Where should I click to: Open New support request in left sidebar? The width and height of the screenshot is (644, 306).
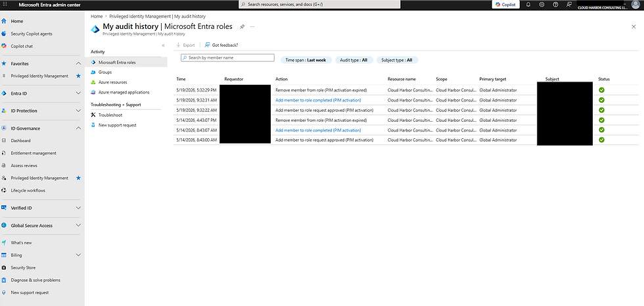[x=30, y=292]
